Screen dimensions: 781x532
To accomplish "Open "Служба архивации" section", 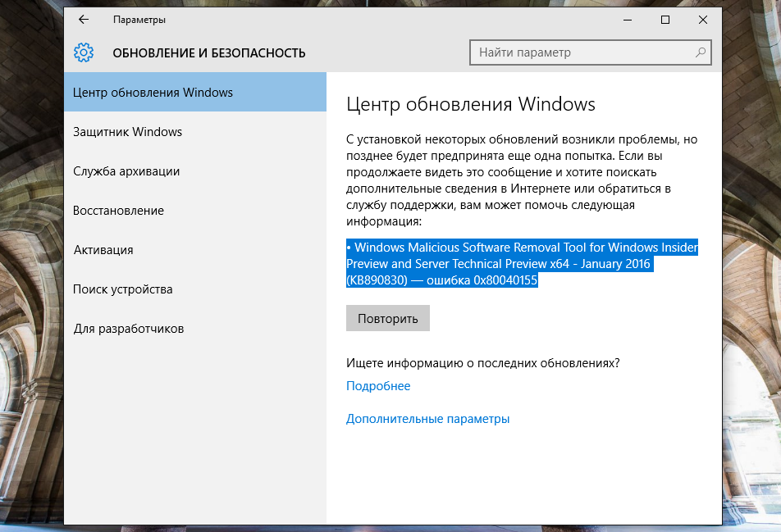I will (126, 171).
